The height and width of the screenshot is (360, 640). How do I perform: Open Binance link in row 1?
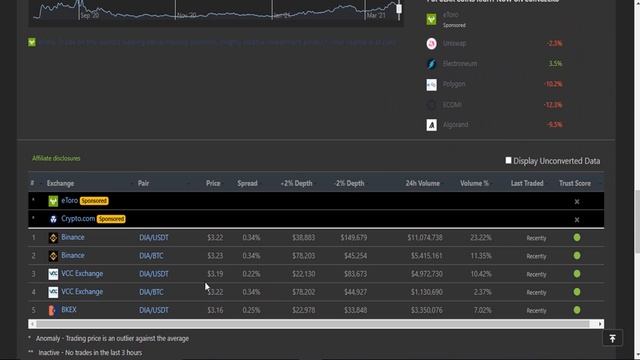coord(73,237)
